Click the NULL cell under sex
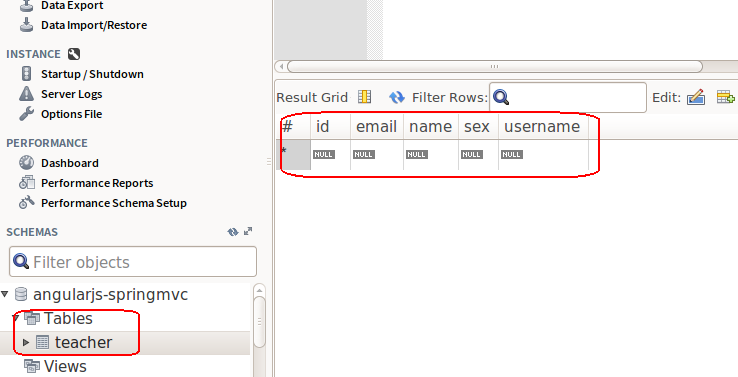Viewport: 738px width, 377px height. click(478, 154)
